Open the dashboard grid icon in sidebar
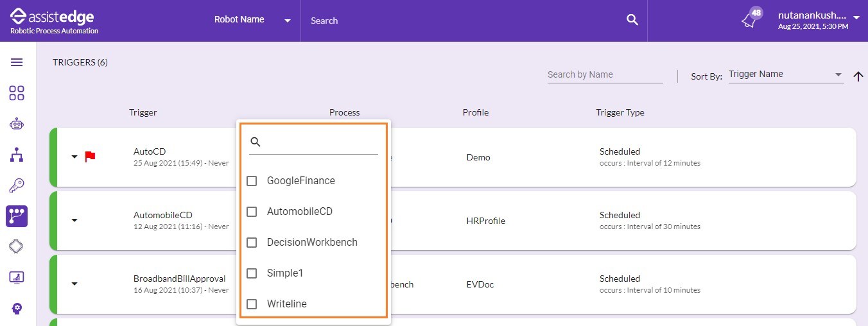Viewport: 868px width, 326px height. pos(17,93)
